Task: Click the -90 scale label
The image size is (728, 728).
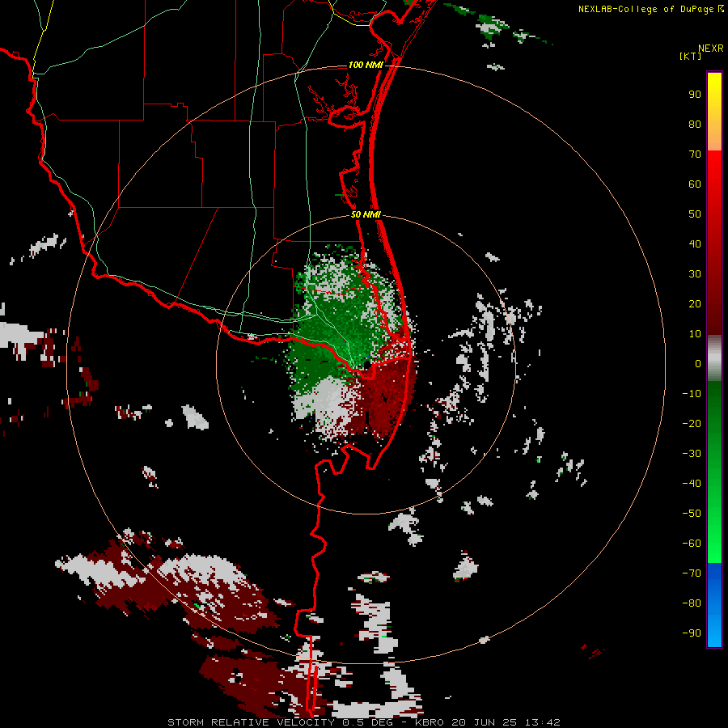Action: point(692,633)
